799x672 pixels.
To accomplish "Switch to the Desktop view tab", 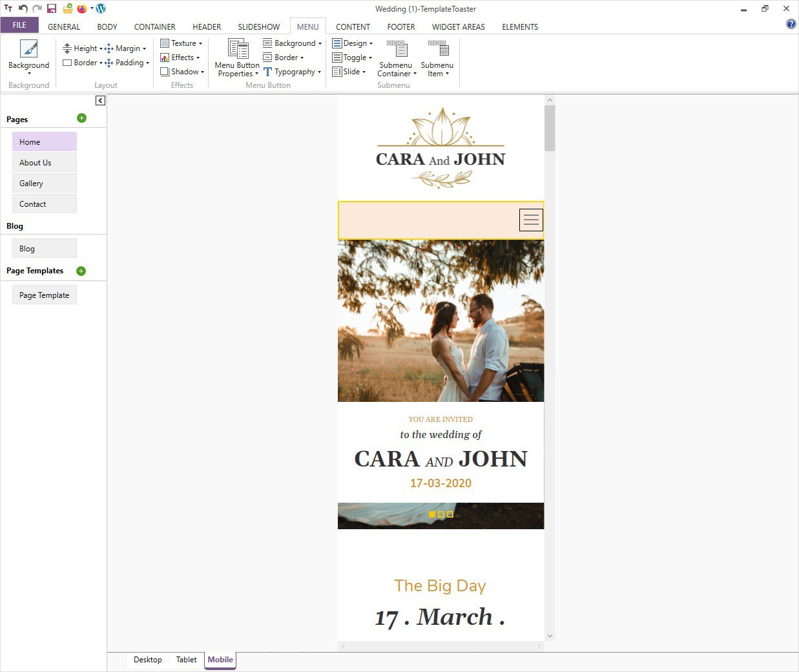I will 148,660.
